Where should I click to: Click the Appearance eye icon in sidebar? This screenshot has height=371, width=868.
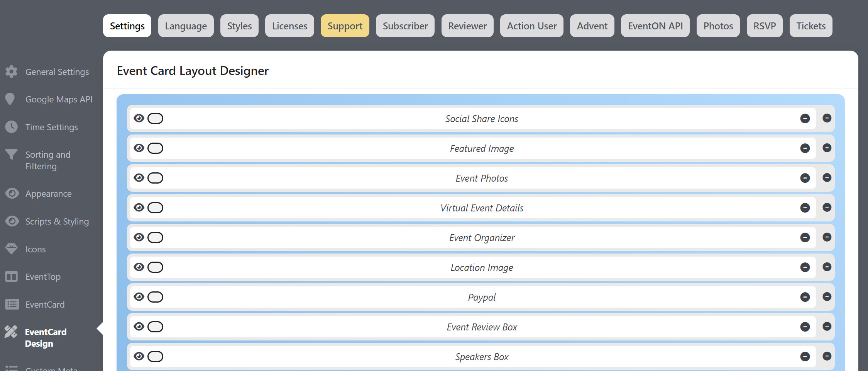[x=12, y=193]
